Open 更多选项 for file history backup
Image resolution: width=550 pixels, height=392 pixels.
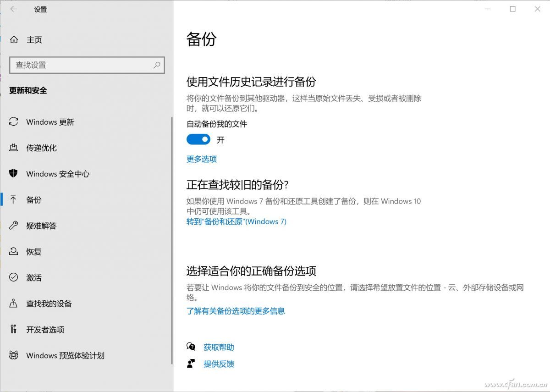[x=201, y=159]
